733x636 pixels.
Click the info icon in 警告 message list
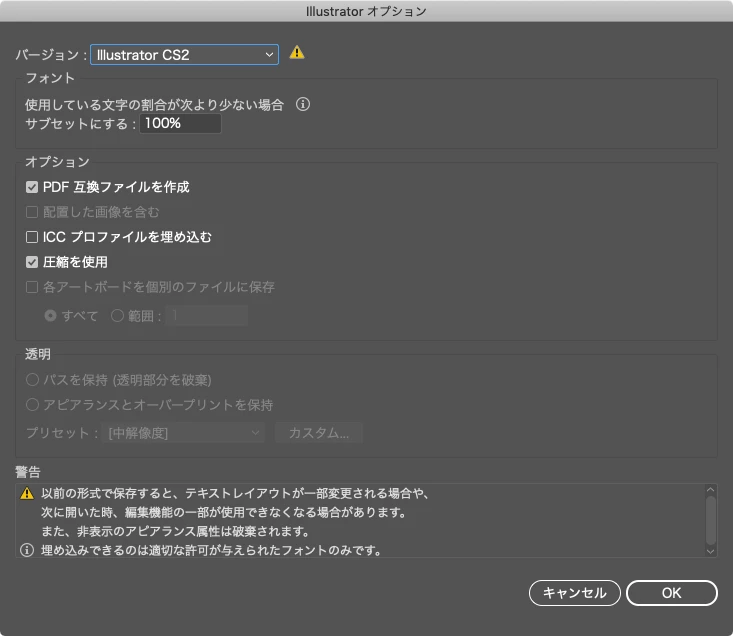[x=27, y=550]
